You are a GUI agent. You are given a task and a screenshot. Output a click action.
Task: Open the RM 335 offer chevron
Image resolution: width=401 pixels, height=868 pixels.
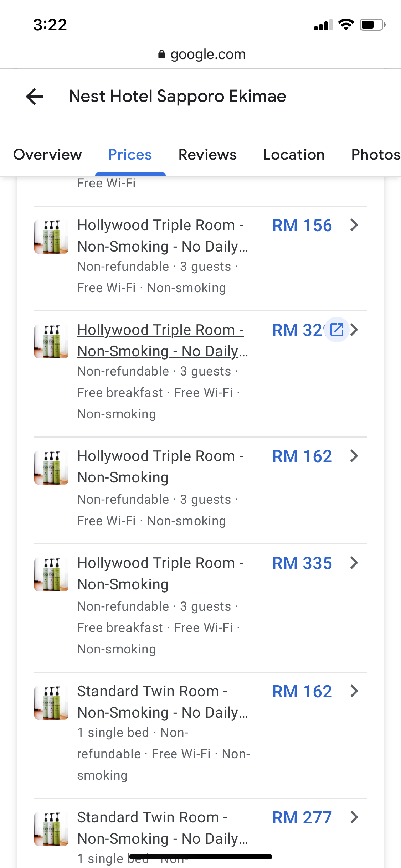pos(354,563)
